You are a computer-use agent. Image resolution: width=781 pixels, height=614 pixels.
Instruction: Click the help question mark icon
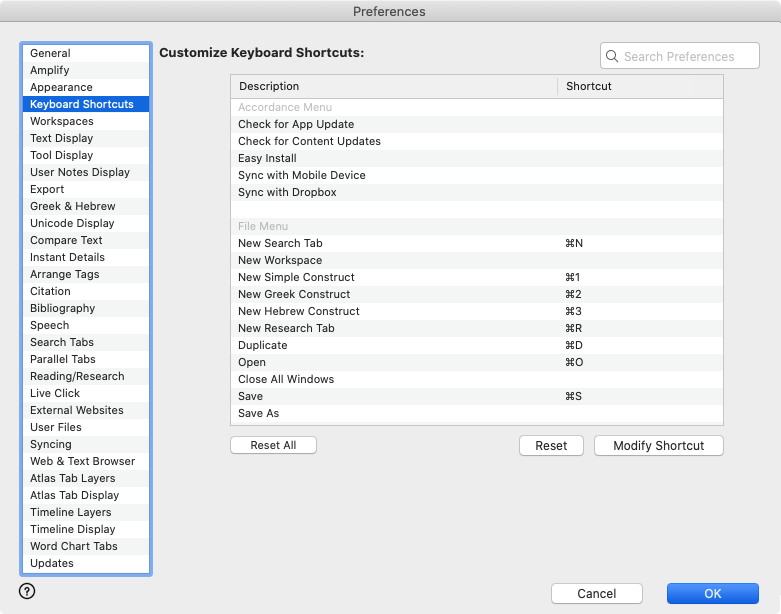27,591
